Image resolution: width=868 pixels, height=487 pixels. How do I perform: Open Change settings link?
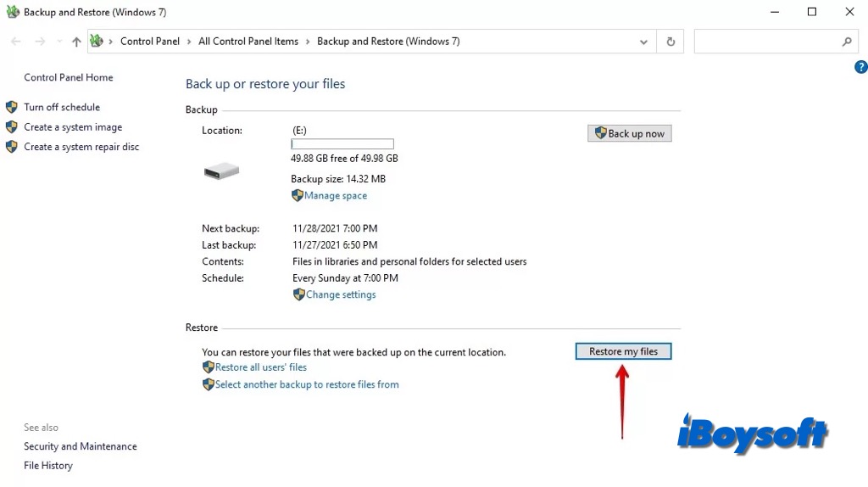tap(341, 294)
